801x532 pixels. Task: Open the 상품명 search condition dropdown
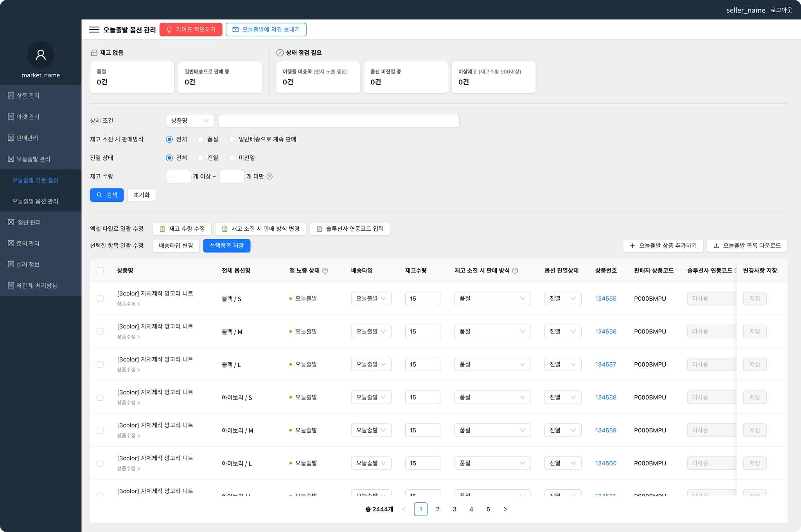[x=190, y=121]
